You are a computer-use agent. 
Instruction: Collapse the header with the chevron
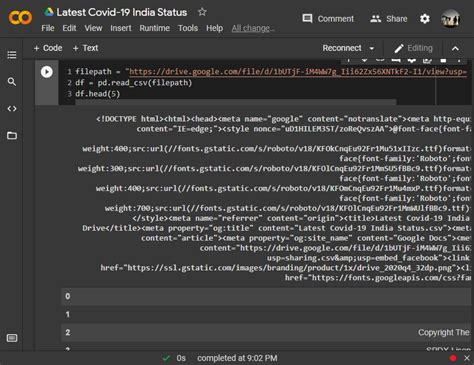click(x=455, y=49)
